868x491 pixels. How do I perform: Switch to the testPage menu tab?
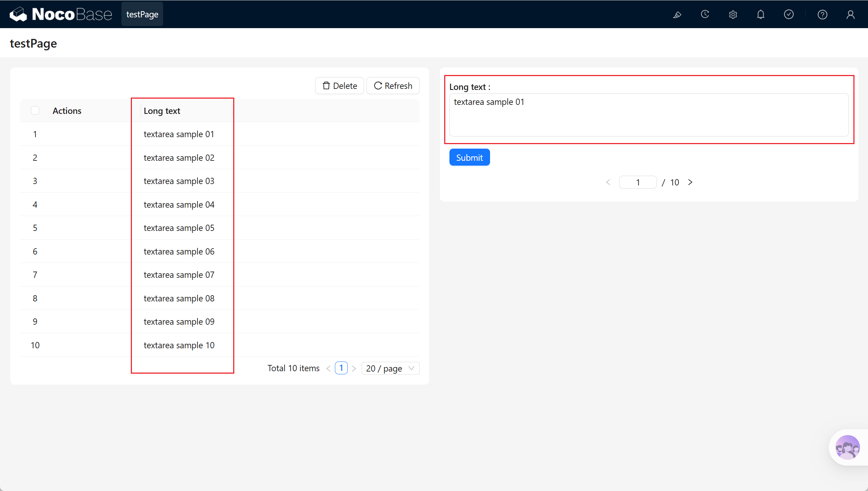[x=142, y=14]
